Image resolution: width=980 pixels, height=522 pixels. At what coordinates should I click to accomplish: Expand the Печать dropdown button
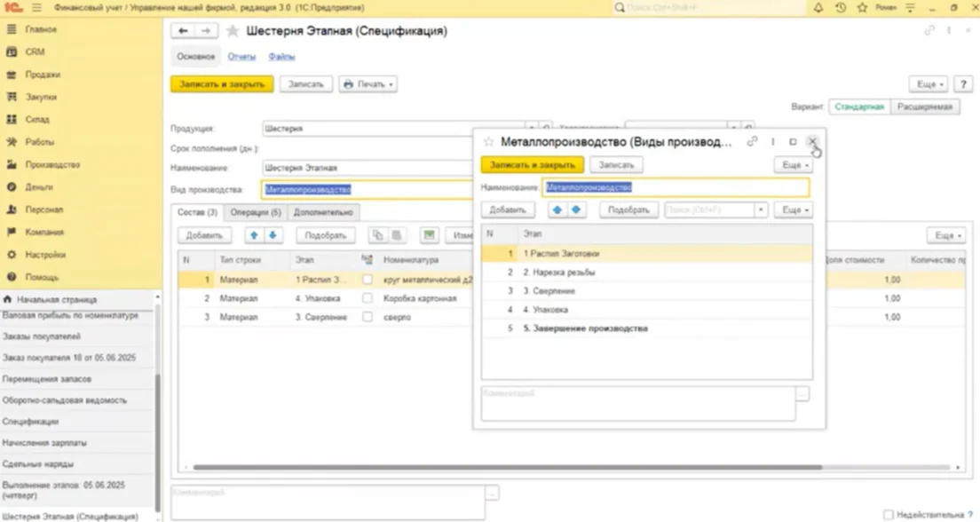click(x=368, y=83)
